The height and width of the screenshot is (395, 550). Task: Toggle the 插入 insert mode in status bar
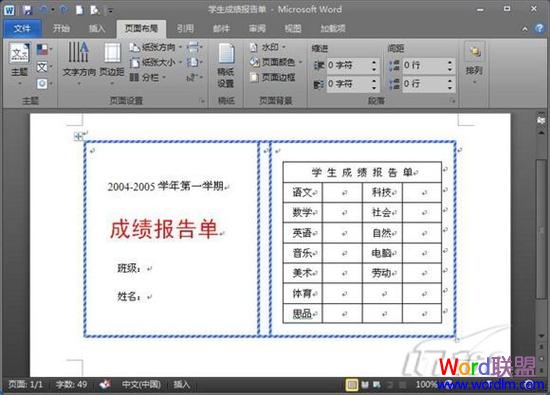point(181,384)
